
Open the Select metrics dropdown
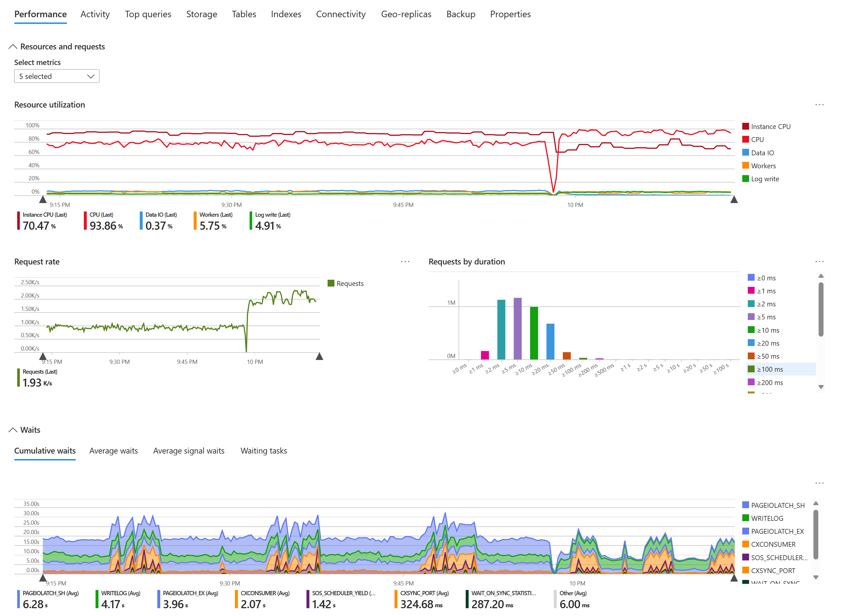[x=57, y=77]
